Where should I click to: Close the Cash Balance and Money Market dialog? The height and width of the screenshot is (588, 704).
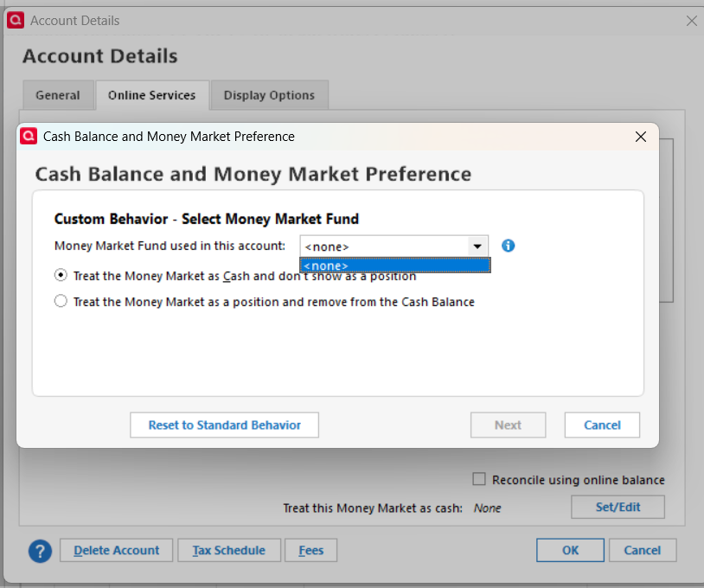pos(641,137)
